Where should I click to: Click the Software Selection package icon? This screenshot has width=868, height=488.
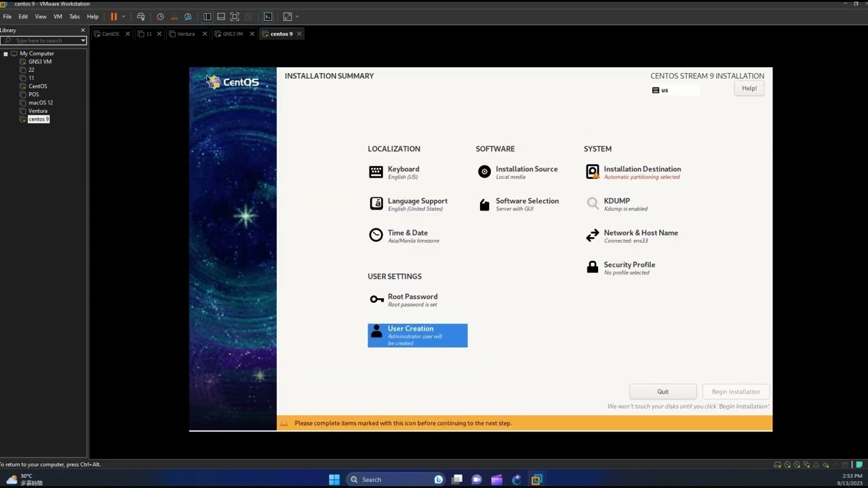pyautogui.click(x=484, y=205)
